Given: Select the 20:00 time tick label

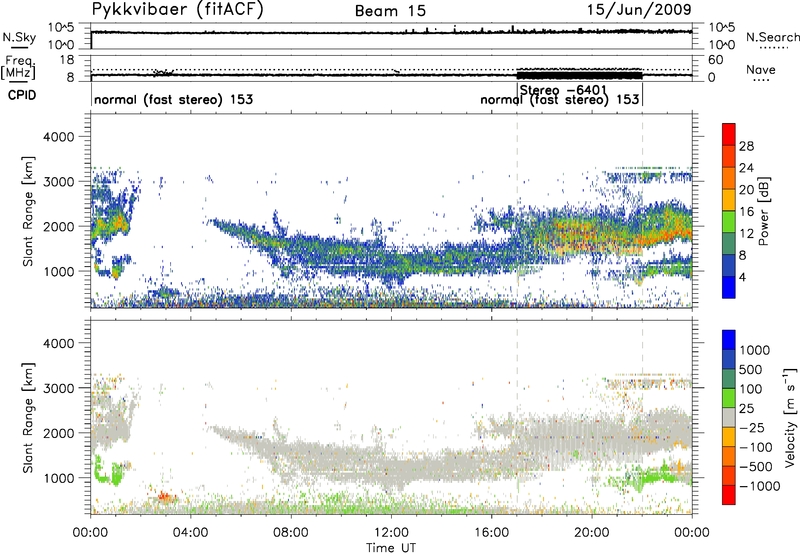Looking at the screenshot, I should [592, 533].
